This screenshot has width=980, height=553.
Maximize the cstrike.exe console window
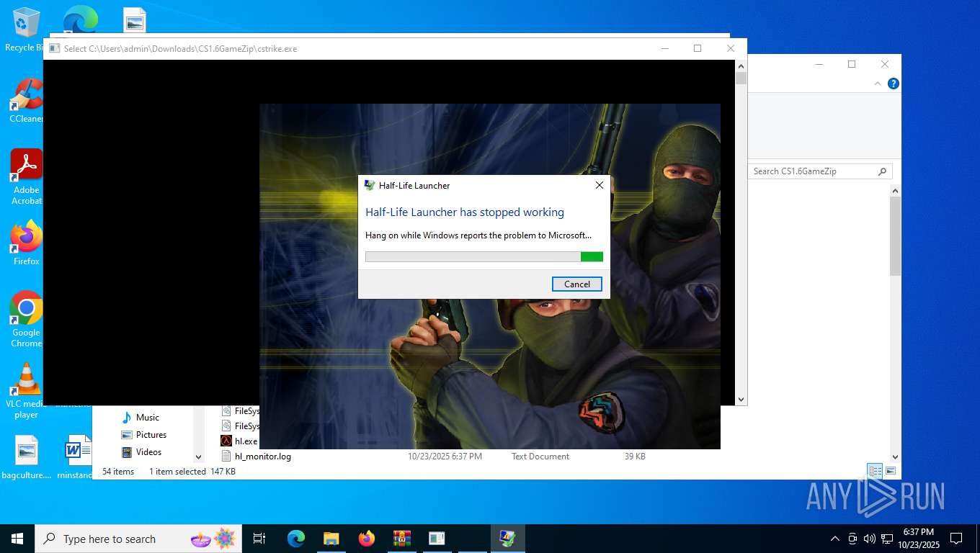coord(697,48)
